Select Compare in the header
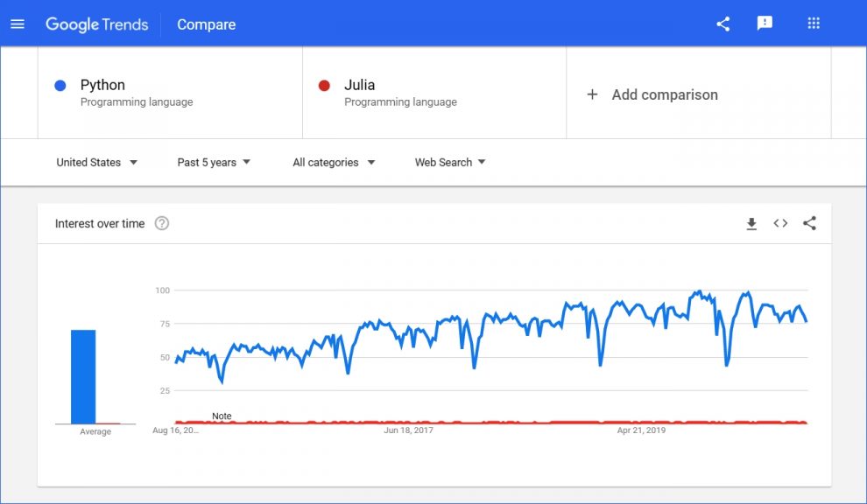867x504 pixels. [206, 24]
